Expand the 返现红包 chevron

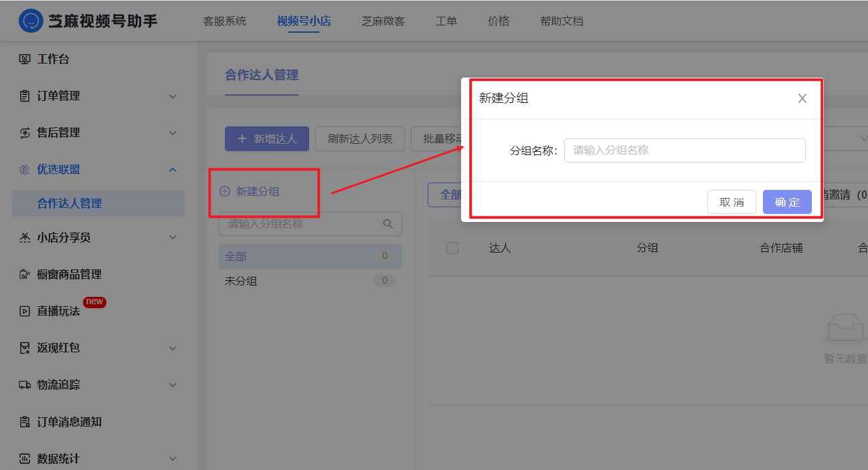(x=173, y=348)
